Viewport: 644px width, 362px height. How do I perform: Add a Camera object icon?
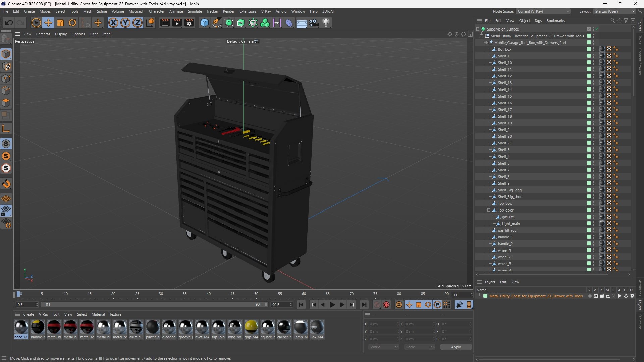click(x=314, y=23)
